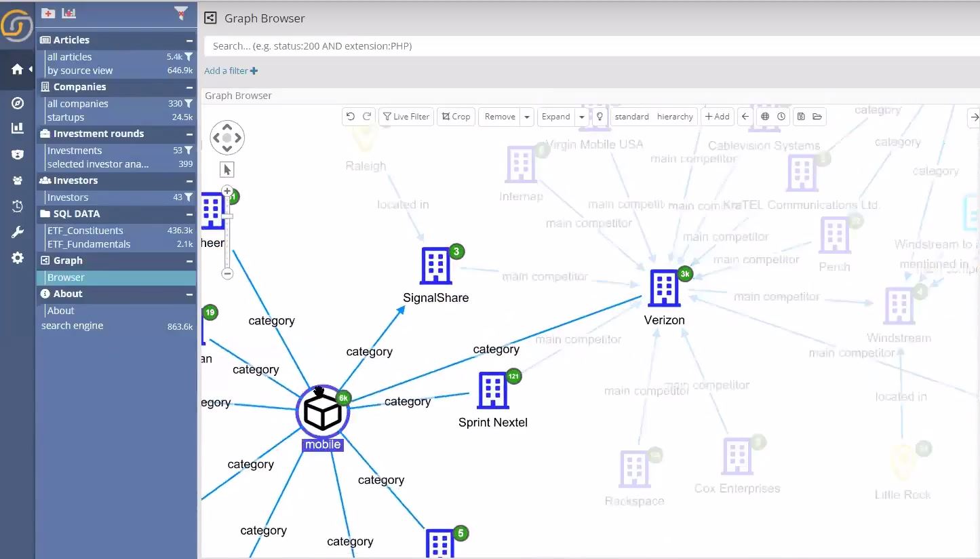This screenshot has width=980, height=559.
Task: Open the Expand dropdown arrow
Action: coord(581,117)
